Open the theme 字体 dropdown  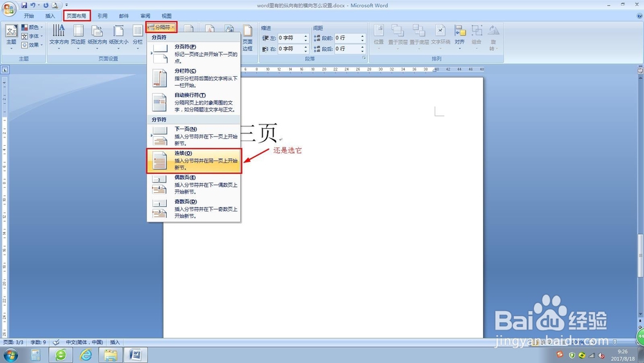tap(32, 36)
